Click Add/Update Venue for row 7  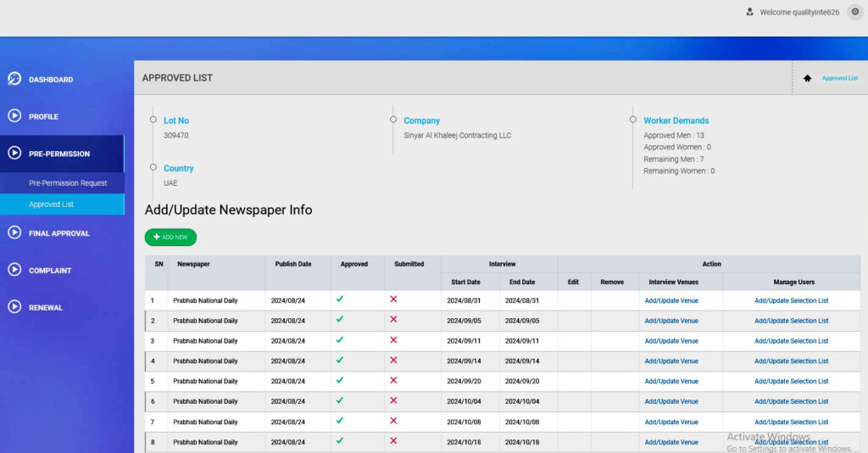[671, 422]
